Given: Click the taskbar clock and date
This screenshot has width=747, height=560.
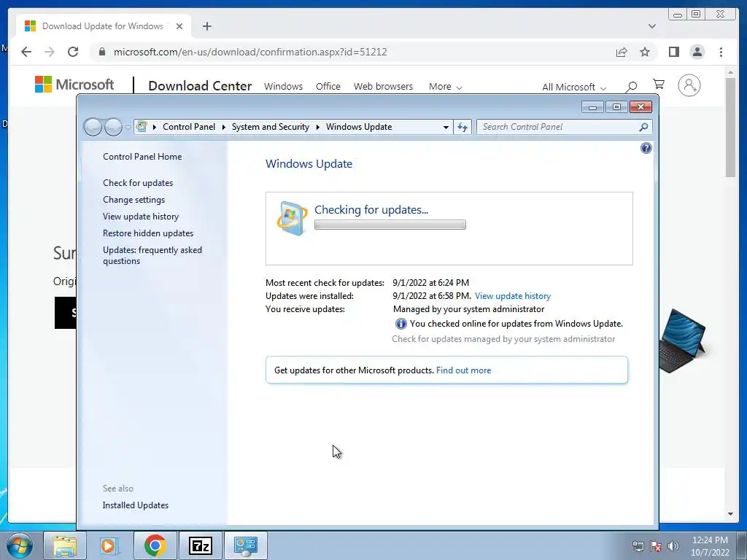Looking at the screenshot, I should (x=710, y=546).
